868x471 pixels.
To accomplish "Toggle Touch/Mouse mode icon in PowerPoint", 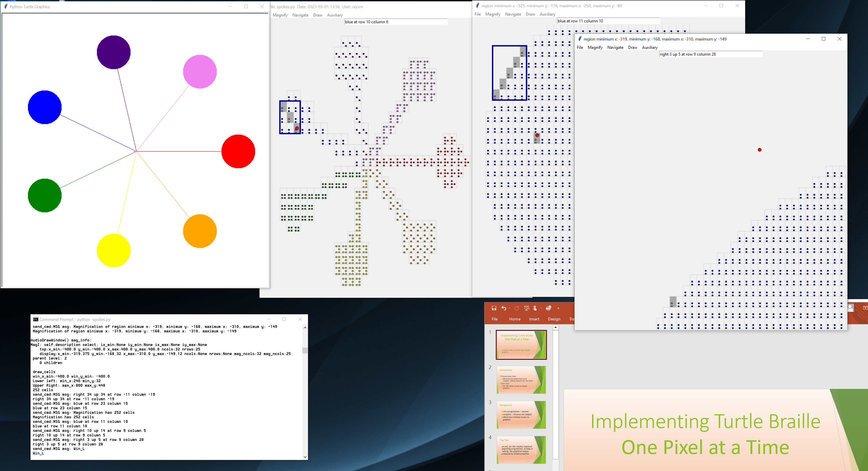I will (x=535, y=308).
